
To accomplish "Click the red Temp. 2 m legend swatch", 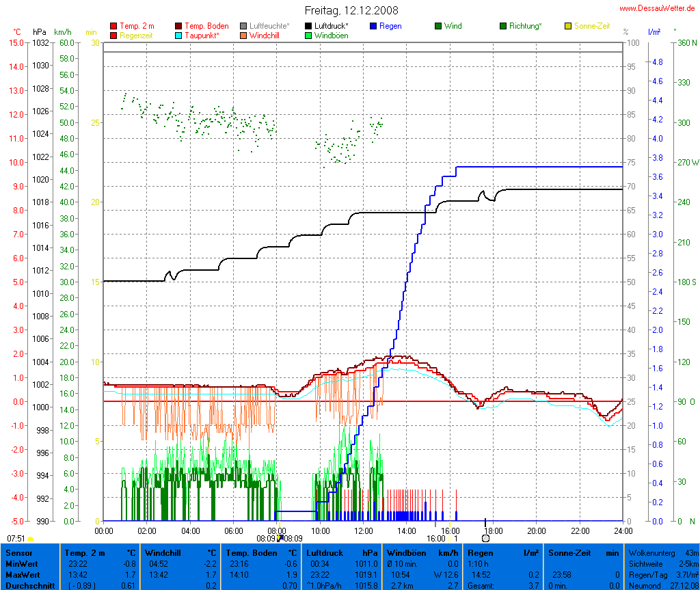I will pos(113,26).
